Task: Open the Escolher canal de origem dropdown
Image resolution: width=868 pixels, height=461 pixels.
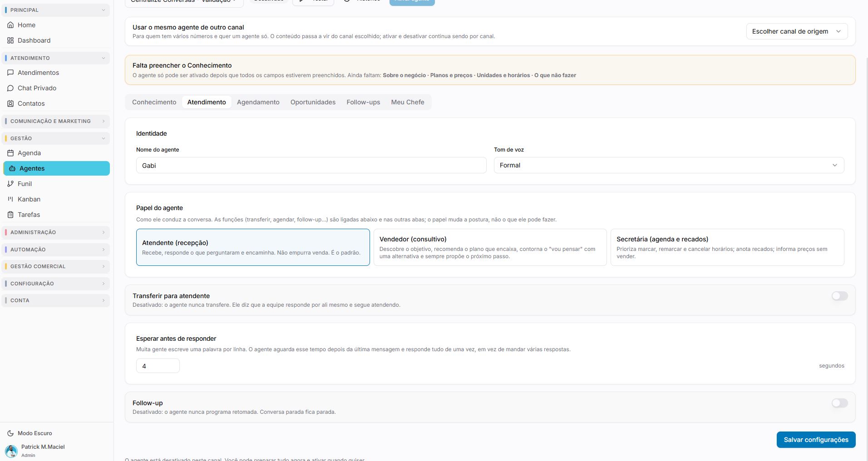Action: (x=797, y=31)
